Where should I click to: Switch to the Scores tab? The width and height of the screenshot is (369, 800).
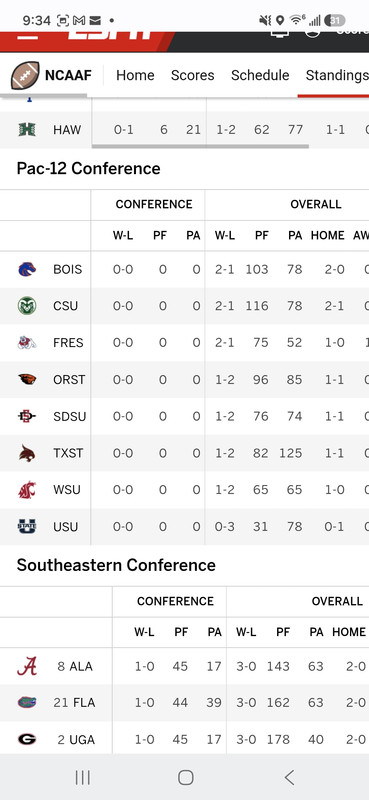click(x=192, y=76)
